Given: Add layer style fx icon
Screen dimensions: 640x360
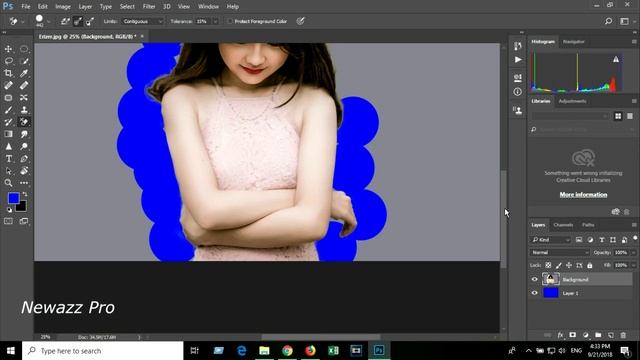Looking at the screenshot, I should tap(560, 335).
